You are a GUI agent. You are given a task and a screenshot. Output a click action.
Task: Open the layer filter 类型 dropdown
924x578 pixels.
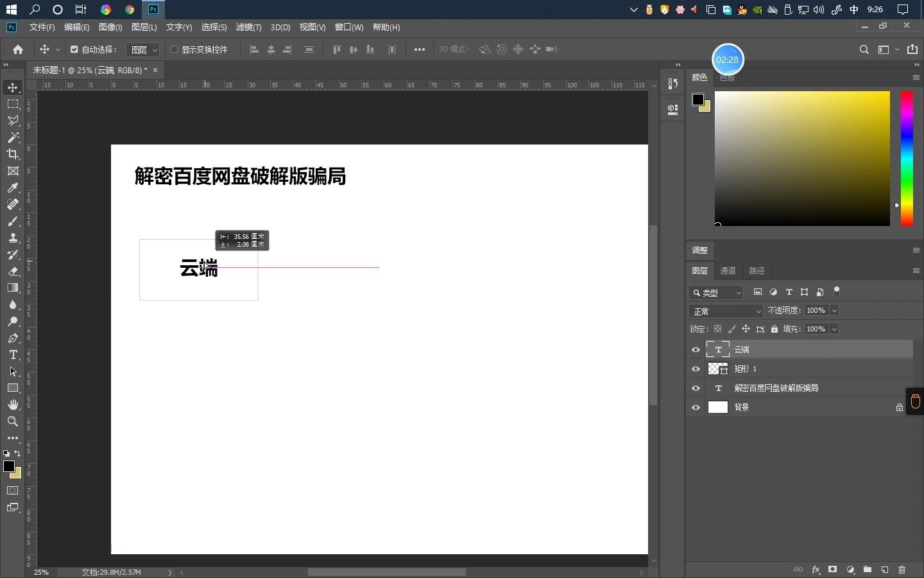pyautogui.click(x=715, y=292)
